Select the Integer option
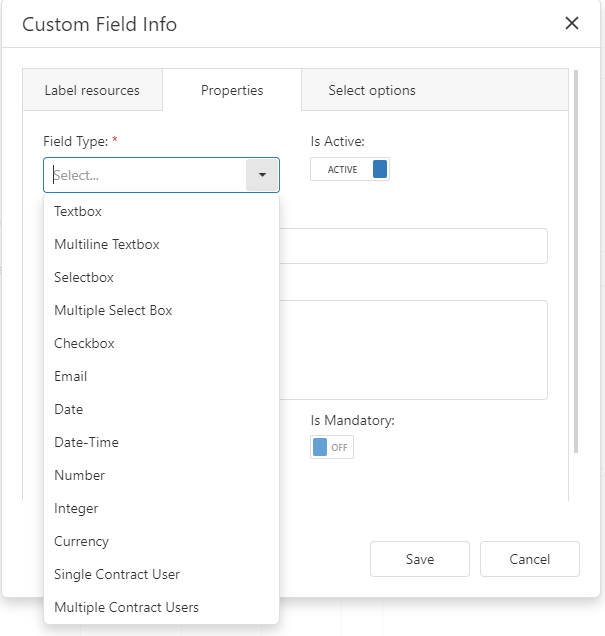 (161, 508)
